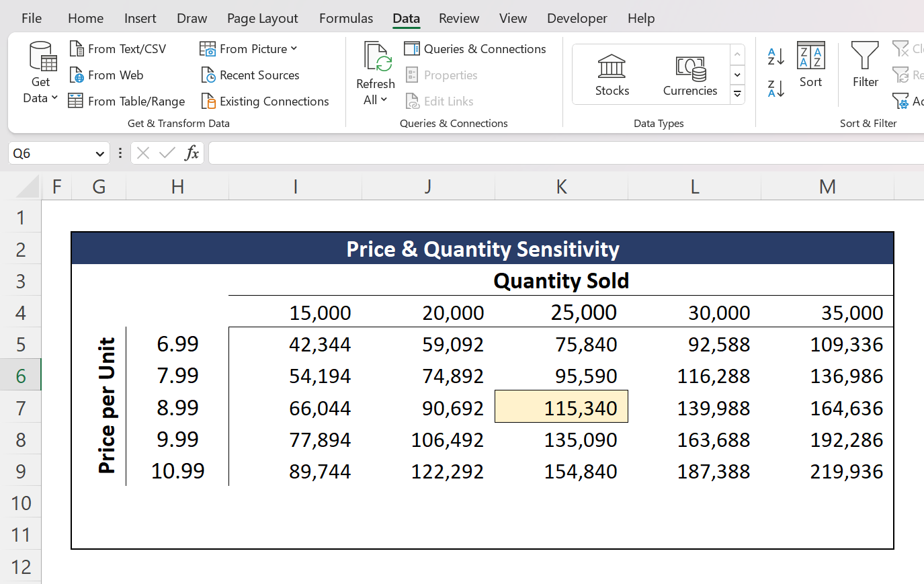Select row 6 header

tap(22, 375)
